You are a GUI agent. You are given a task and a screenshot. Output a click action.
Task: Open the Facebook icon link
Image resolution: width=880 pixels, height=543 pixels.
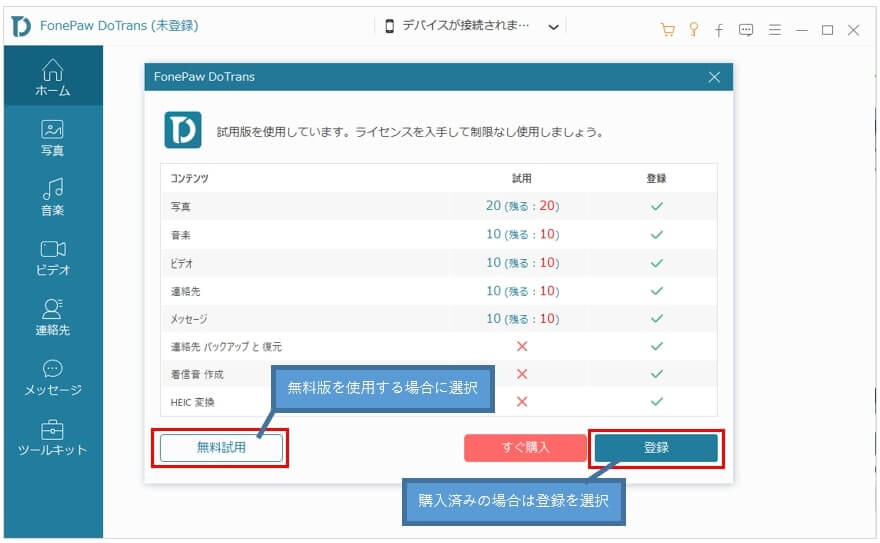tap(719, 29)
